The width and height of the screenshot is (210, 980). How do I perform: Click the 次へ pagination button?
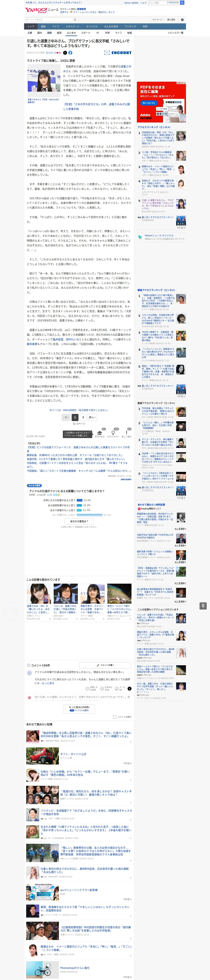[x=92, y=417]
